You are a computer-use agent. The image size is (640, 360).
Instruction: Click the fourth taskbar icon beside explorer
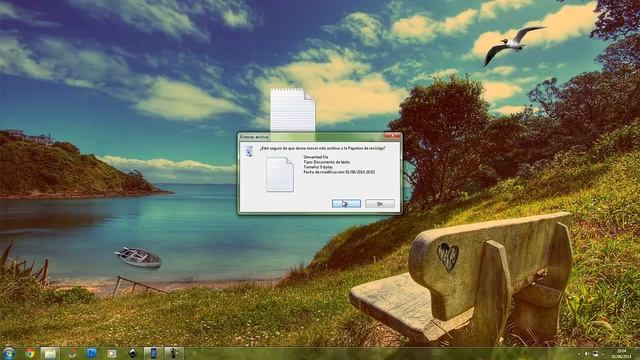[x=72, y=353]
